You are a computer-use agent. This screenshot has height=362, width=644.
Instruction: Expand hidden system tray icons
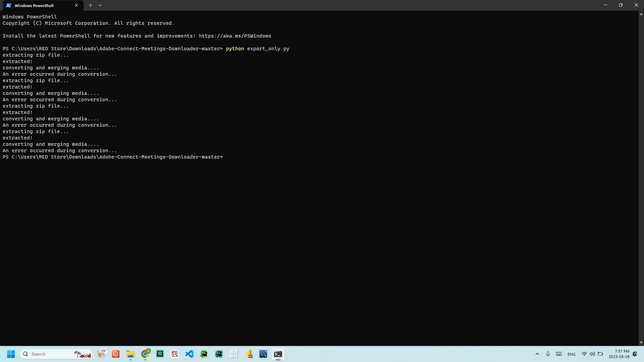537,354
